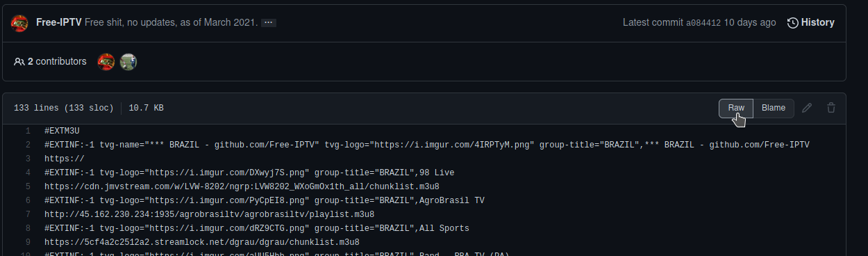Expand the commit message ellipsis
This screenshot has height=256, width=868.
(x=269, y=23)
